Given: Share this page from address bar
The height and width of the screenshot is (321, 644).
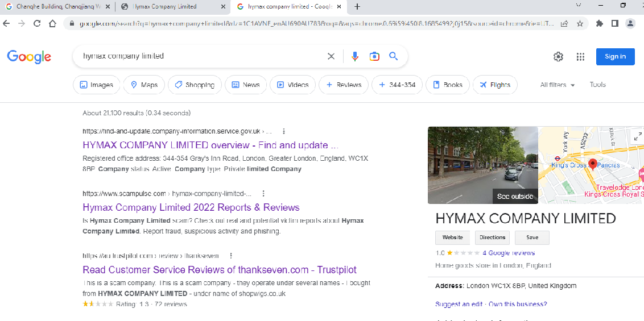Looking at the screenshot, I should click(564, 23).
